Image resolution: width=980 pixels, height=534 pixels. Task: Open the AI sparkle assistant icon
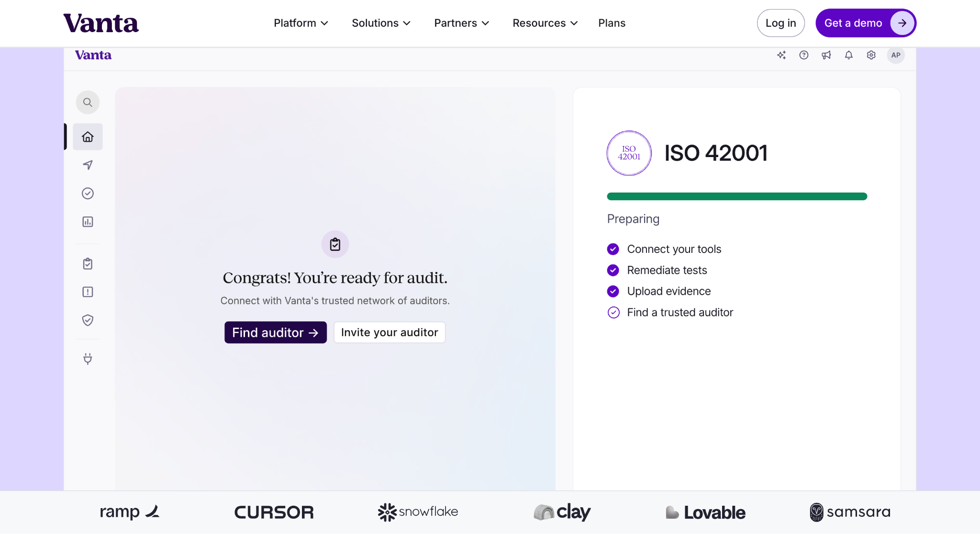781,55
